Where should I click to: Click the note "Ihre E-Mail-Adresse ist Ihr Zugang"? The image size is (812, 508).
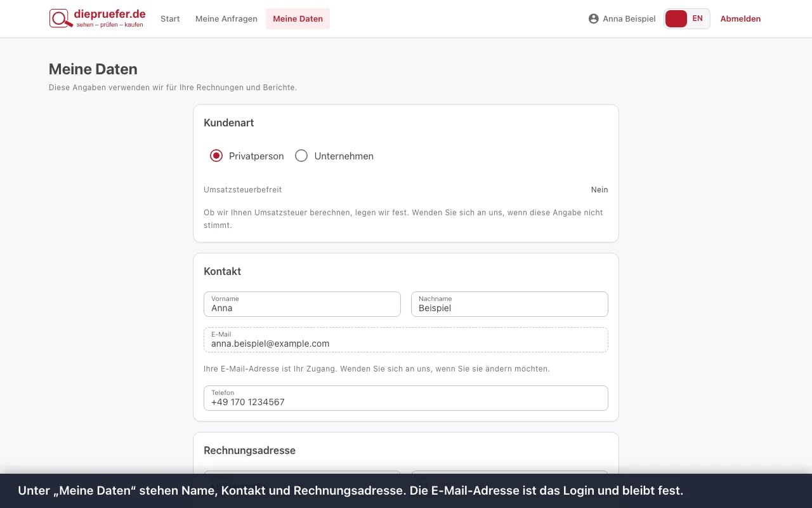point(377,369)
